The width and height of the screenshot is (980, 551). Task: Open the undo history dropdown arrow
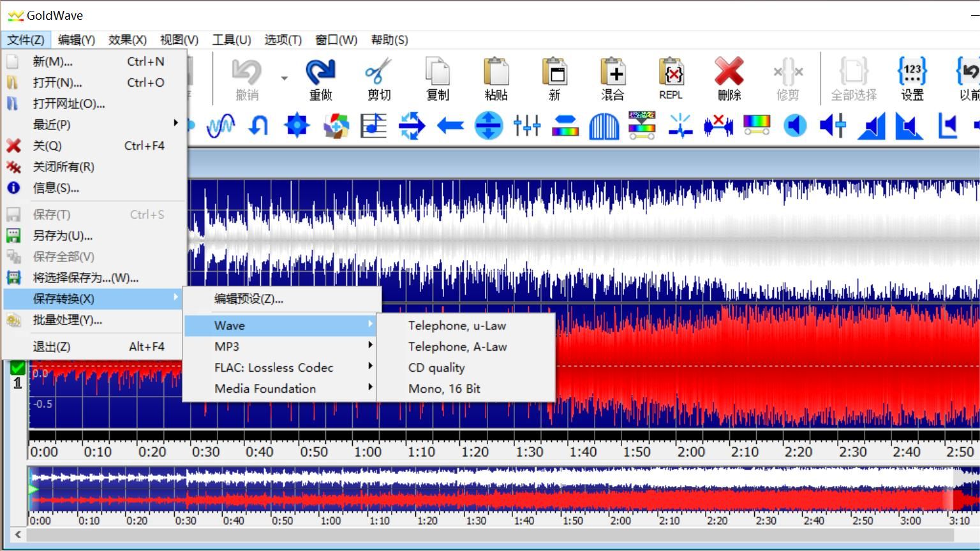point(284,78)
